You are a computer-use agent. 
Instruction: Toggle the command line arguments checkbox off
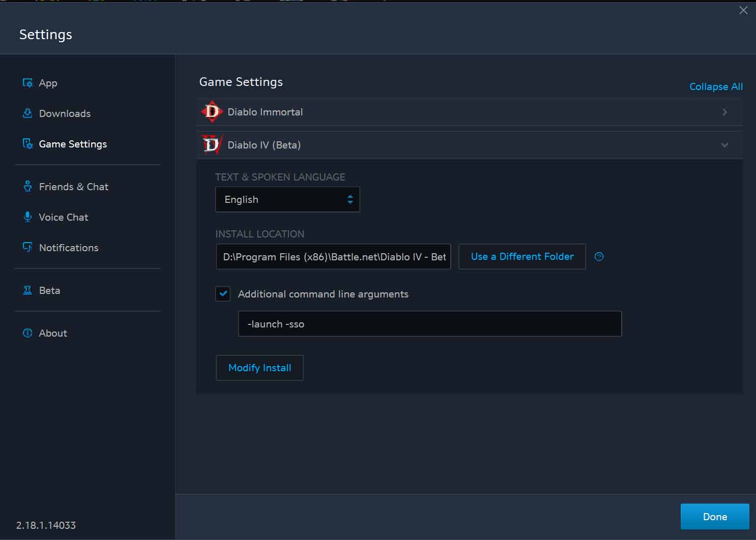pyautogui.click(x=223, y=294)
